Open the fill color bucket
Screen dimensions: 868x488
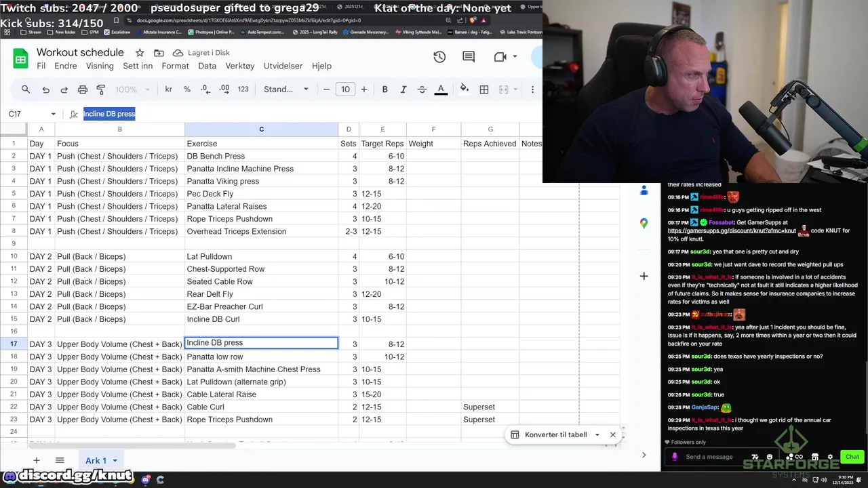465,89
